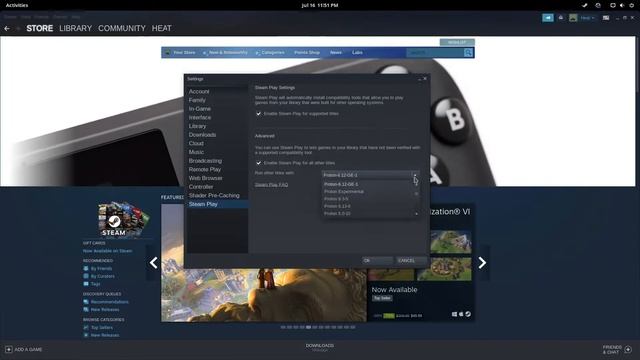Go back with the back arrow

(x=7, y=29)
